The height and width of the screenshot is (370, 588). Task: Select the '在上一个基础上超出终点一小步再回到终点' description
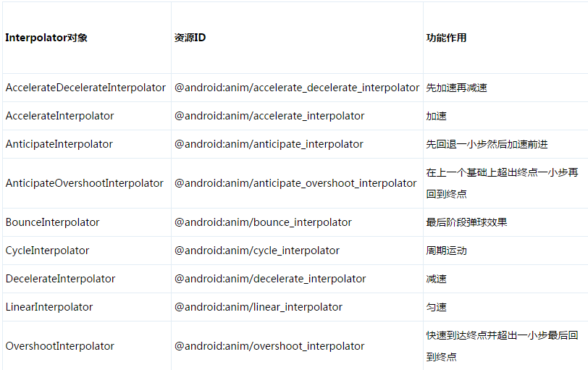click(502, 183)
